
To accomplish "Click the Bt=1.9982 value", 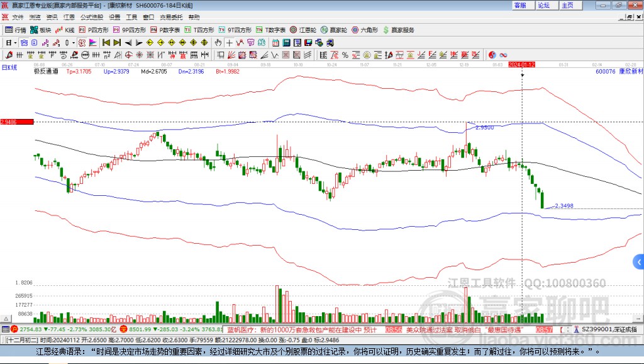I will point(228,71).
